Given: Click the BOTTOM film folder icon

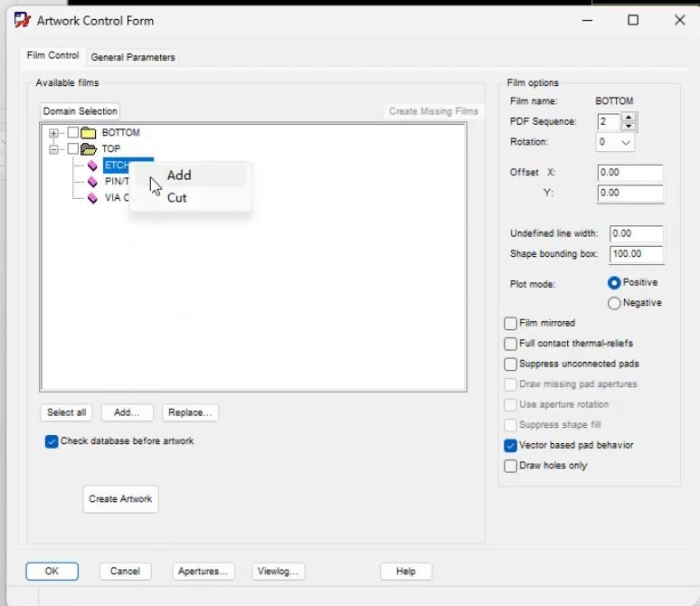Looking at the screenshot, I should [x=89, y=133].
